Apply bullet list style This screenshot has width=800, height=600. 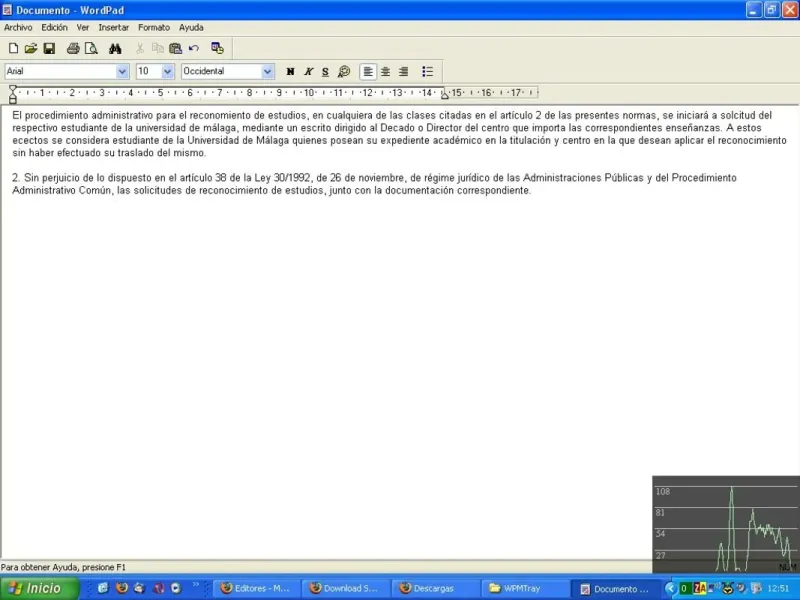coord(428,72)
